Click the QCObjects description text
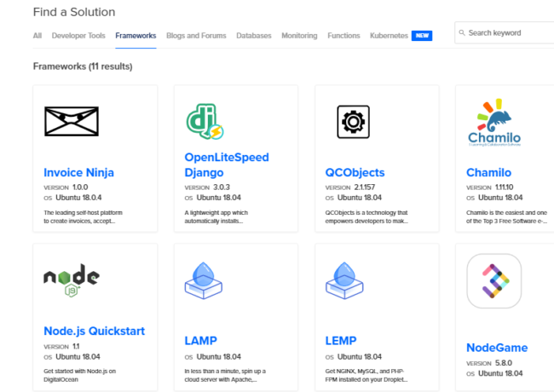Viewport: 554px width, 392px height. tap(366, 216)
